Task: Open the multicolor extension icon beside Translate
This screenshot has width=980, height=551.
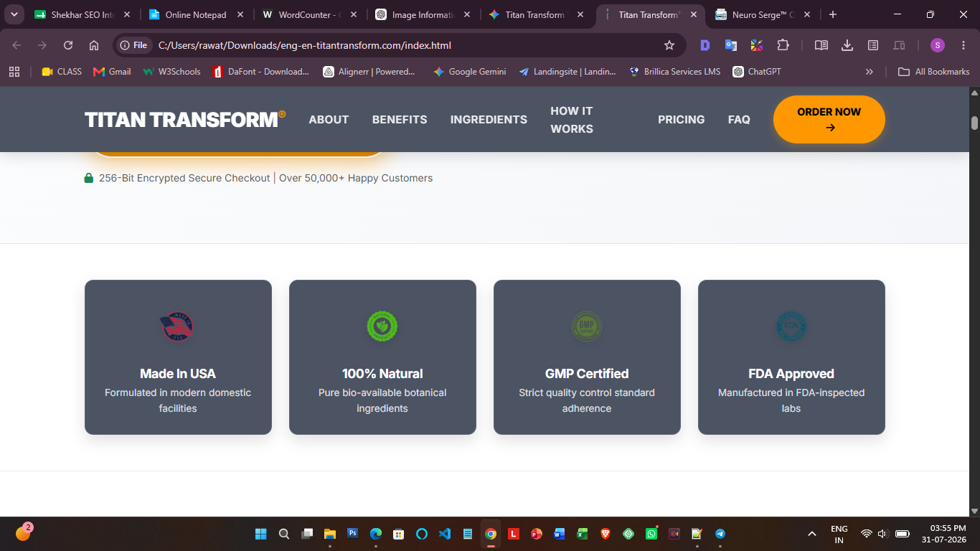Action: pyautogui.click(x=757, y=45)
